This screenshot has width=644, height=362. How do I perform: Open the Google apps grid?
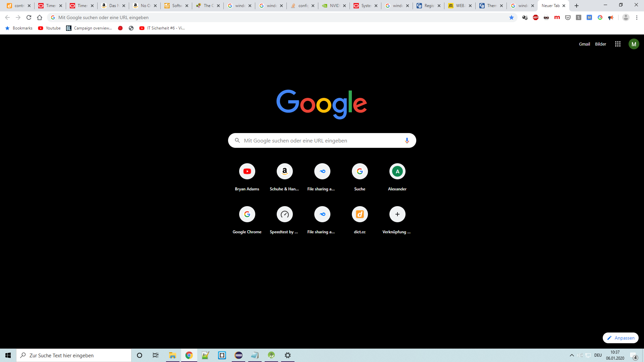pyautogui.click(x=618, y=44)
